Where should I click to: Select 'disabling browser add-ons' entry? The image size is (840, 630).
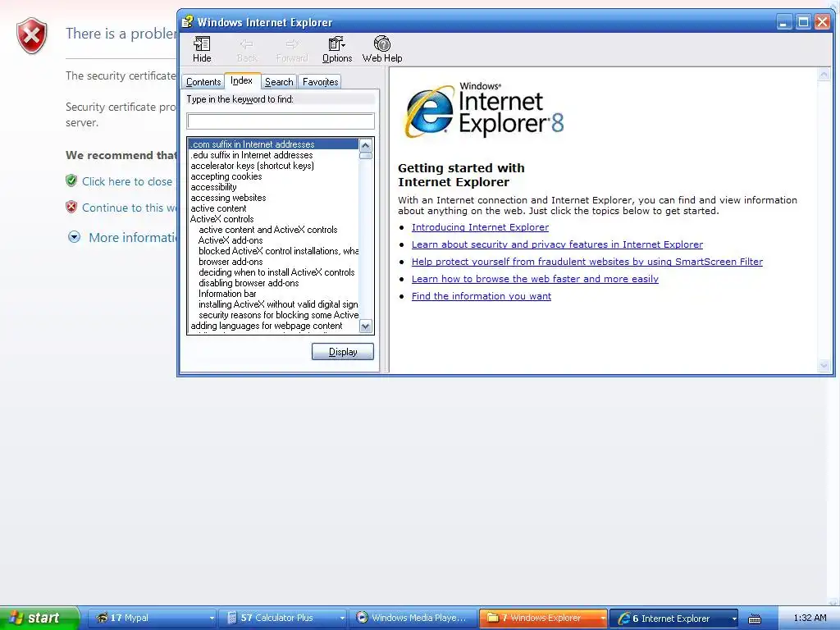tap(274, 283)
